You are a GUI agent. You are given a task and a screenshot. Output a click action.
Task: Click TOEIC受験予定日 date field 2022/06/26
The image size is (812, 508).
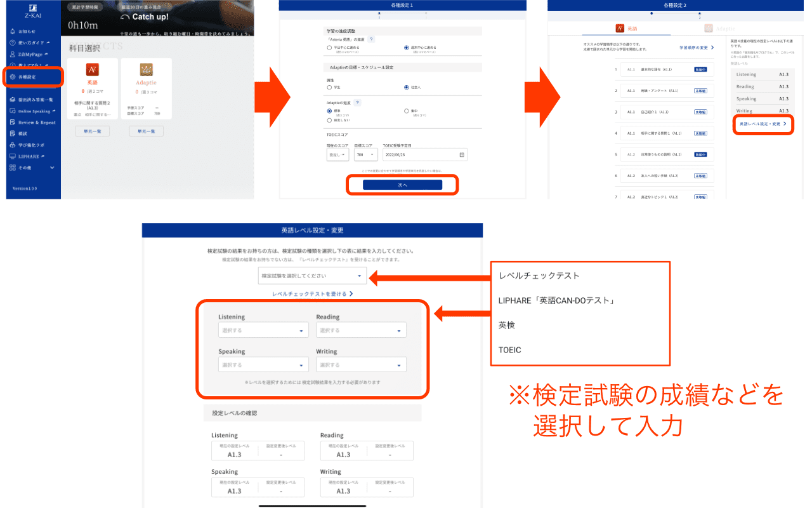tap(425, 154)
